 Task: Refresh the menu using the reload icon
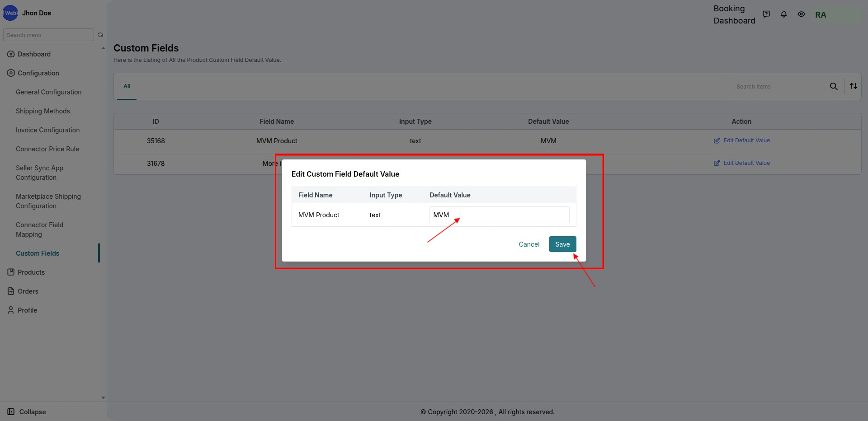click(x=100, y=35)
